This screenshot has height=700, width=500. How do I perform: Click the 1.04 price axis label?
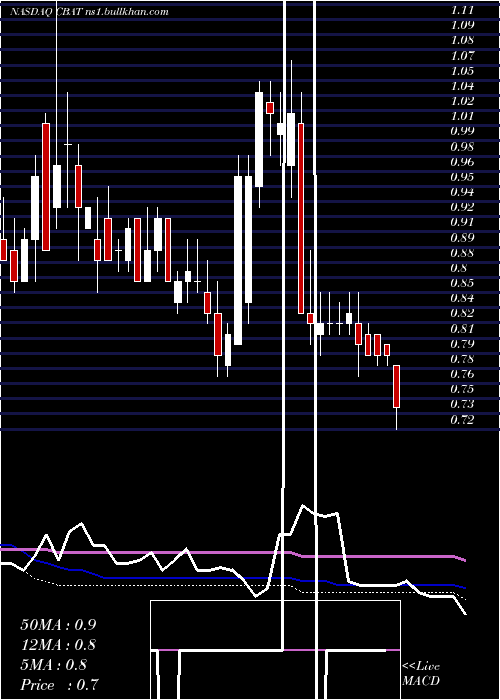coord(462,86)
